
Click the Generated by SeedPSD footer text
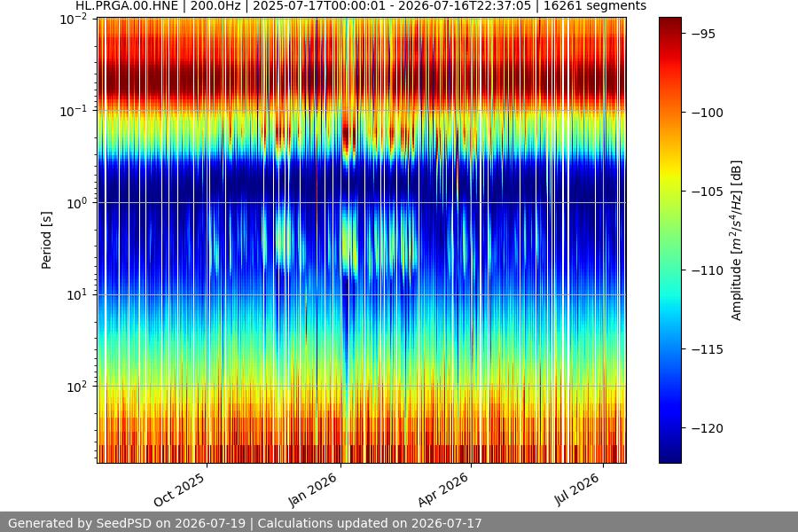pos(245,523)
